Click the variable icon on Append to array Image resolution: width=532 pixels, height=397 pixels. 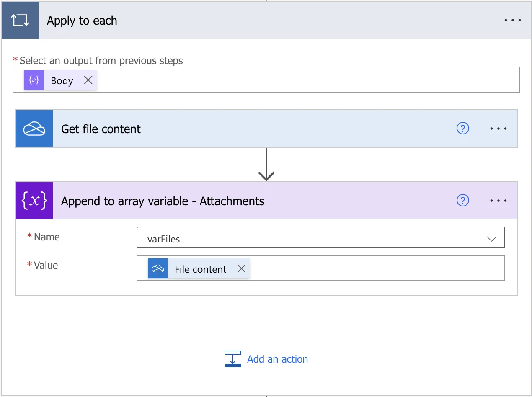34,201
